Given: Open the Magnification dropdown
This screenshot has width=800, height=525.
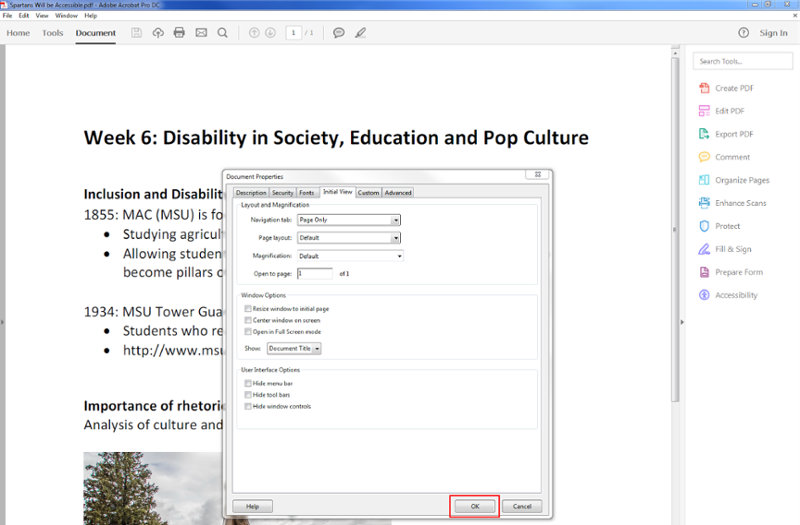Looking at the screenshot, I should click(350, 256).
